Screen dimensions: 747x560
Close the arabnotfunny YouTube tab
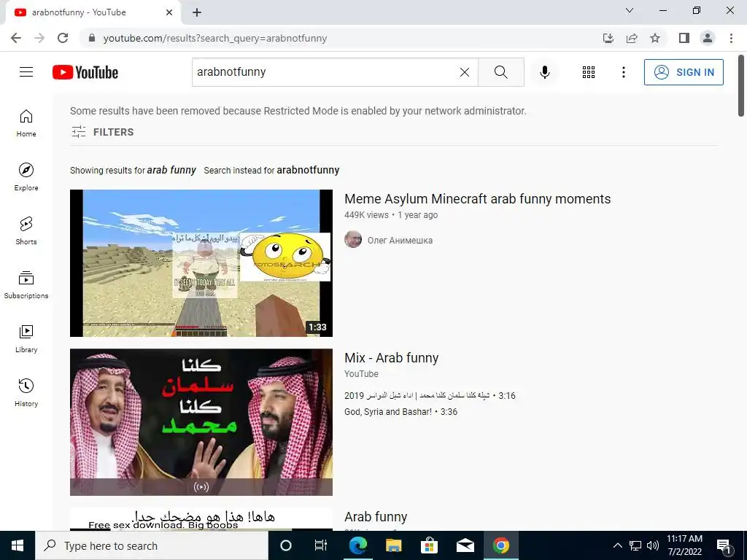pyautogui.click(x=169, y=12)
